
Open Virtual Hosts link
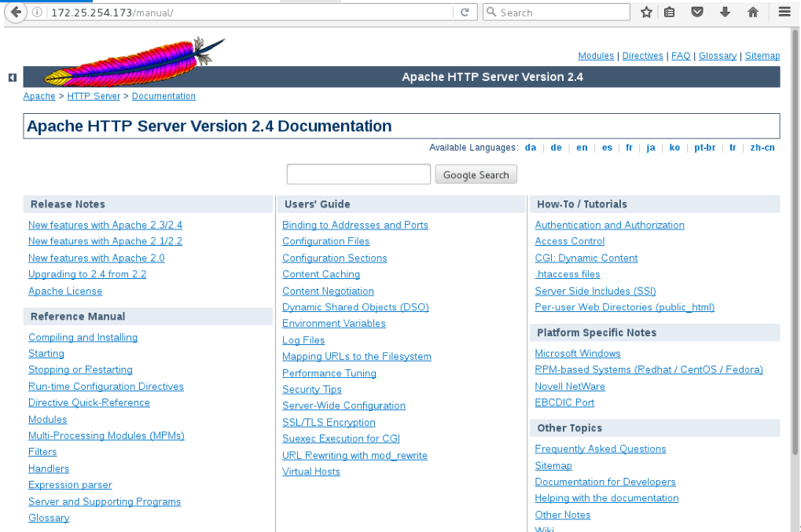click(311, 471)
